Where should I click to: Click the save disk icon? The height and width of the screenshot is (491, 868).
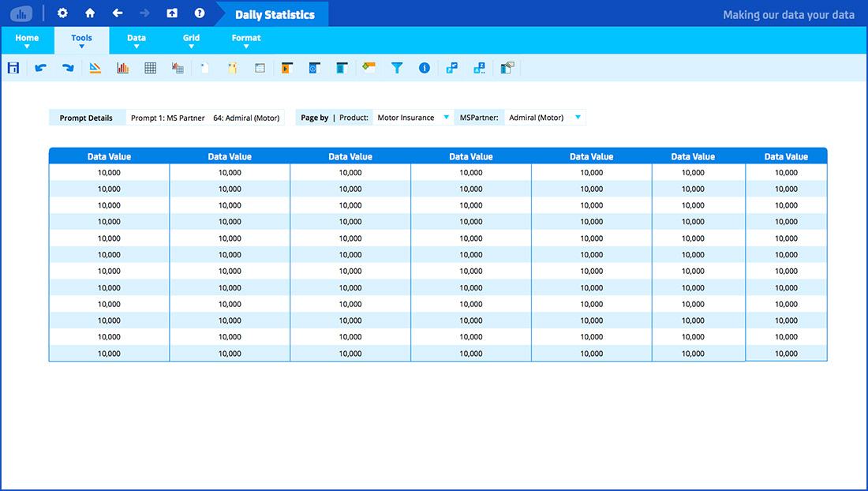(13, 68)
